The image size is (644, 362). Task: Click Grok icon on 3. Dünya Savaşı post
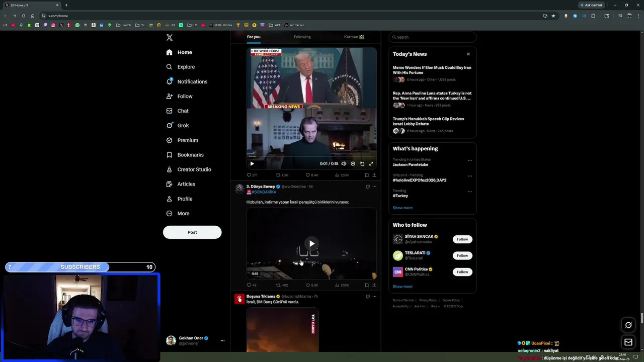coord(368,187)
